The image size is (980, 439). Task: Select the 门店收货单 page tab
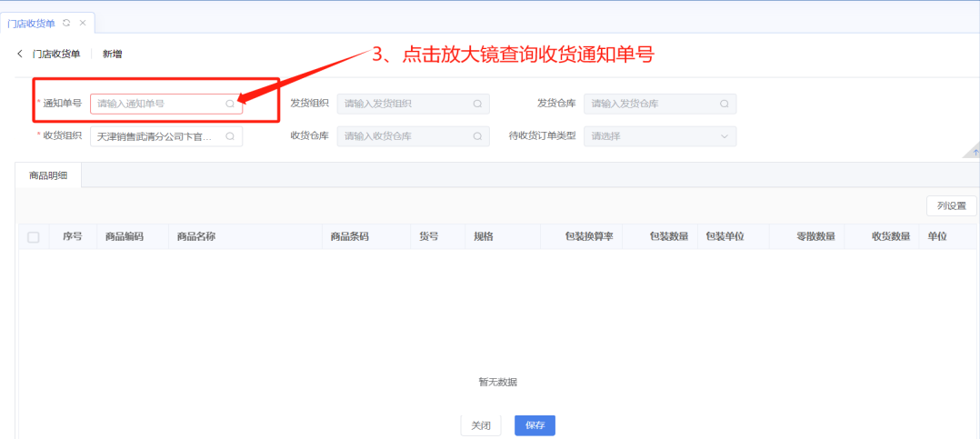tap(32, 23)
